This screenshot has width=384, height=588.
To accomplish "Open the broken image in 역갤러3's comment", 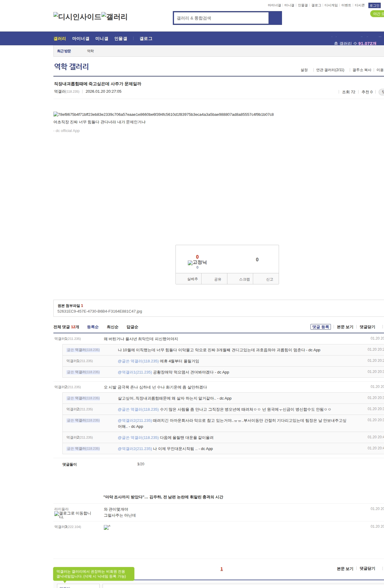I will tap(107, 527).
